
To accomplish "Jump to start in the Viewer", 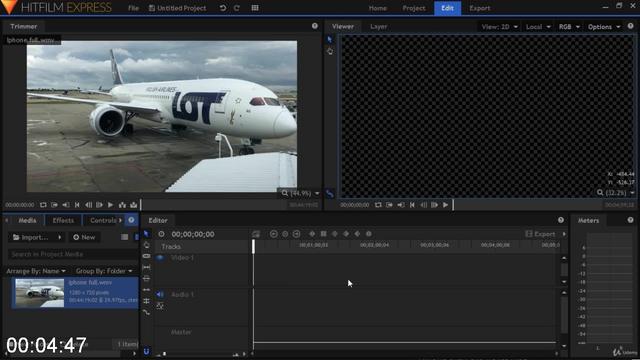I will pyautogui.click(x=412, y=205).
